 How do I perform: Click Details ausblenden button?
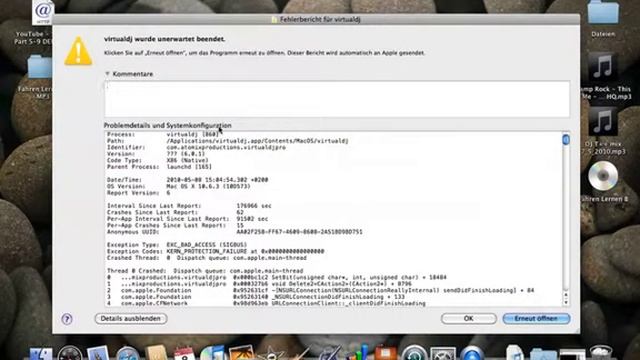pos(131,318)
